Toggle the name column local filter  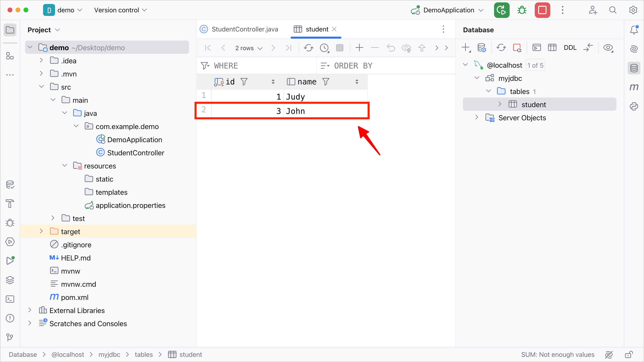pyautogui.click(x=326, y=82)
